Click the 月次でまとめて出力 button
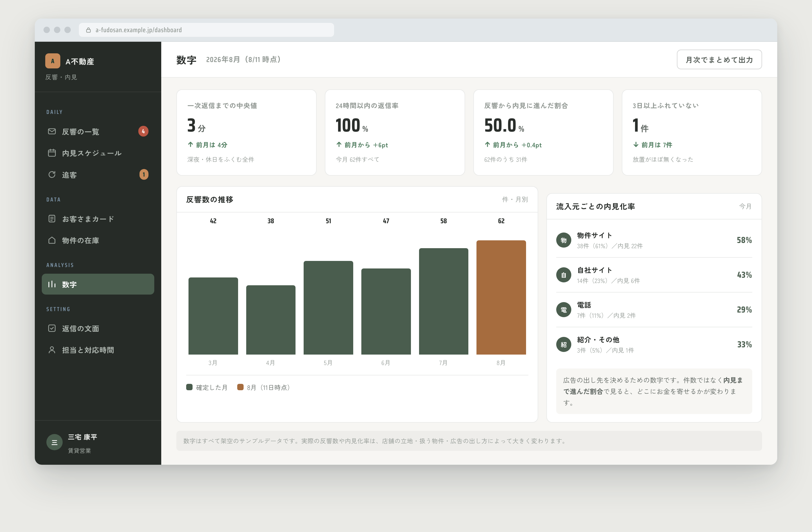Viewport: 812px width, 532px height. [719, 60]
